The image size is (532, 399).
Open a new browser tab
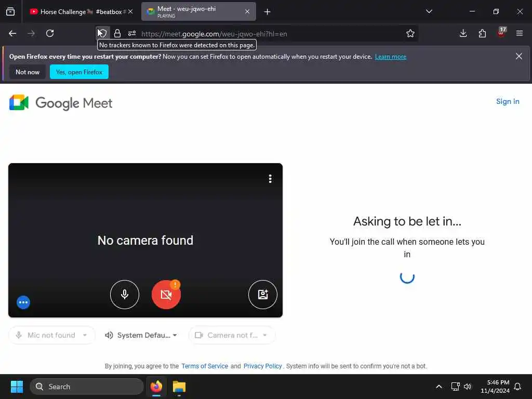pos(267,12)
